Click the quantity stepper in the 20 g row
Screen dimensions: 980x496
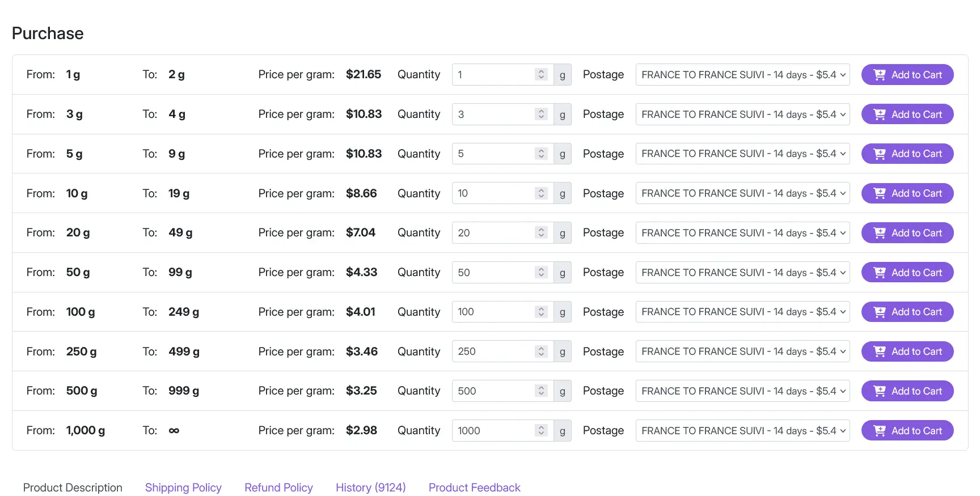[x=541, y=233]
